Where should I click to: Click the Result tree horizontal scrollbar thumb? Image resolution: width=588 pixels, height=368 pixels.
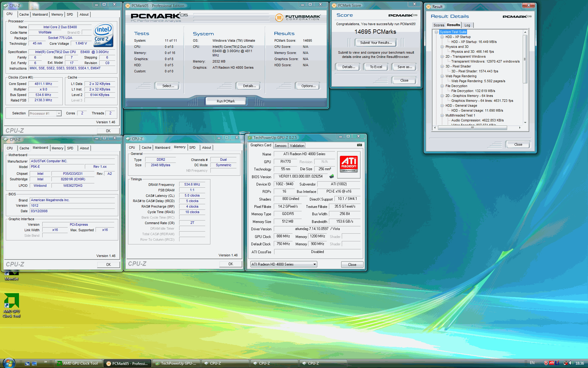(472, 128)
